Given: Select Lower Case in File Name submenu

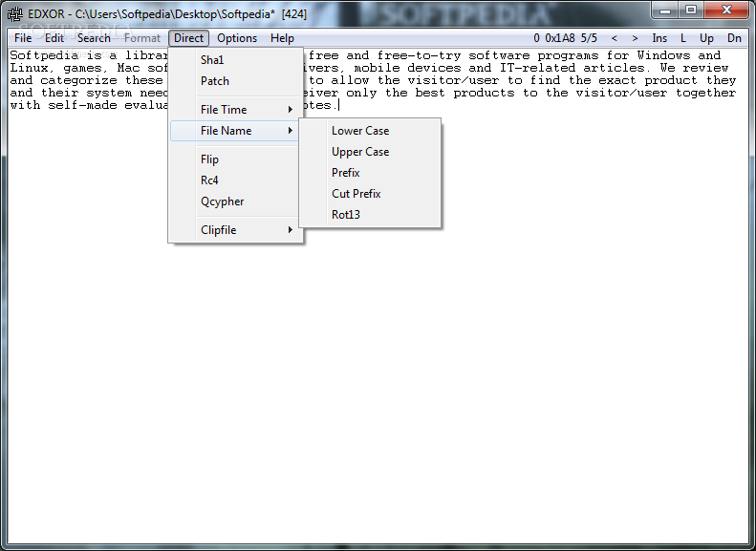Looking at the screenshot, I should click(x=370, y=131).
